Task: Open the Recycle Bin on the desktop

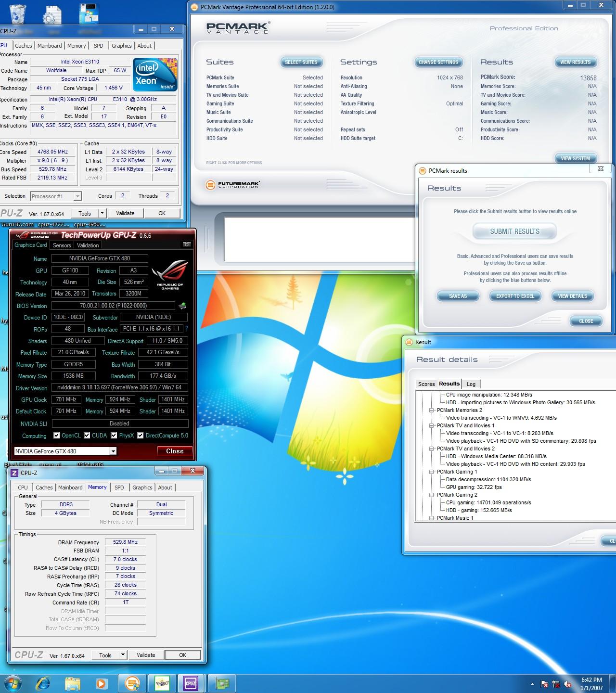Action: 18,13
